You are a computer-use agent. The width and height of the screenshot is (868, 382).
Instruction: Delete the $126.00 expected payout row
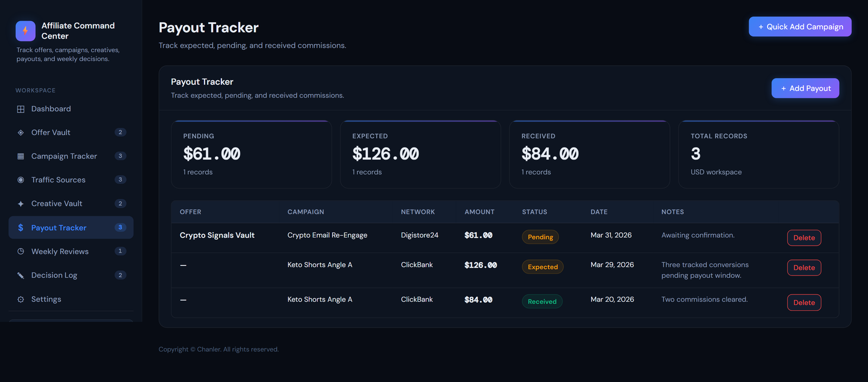click(x=804, y=268)
